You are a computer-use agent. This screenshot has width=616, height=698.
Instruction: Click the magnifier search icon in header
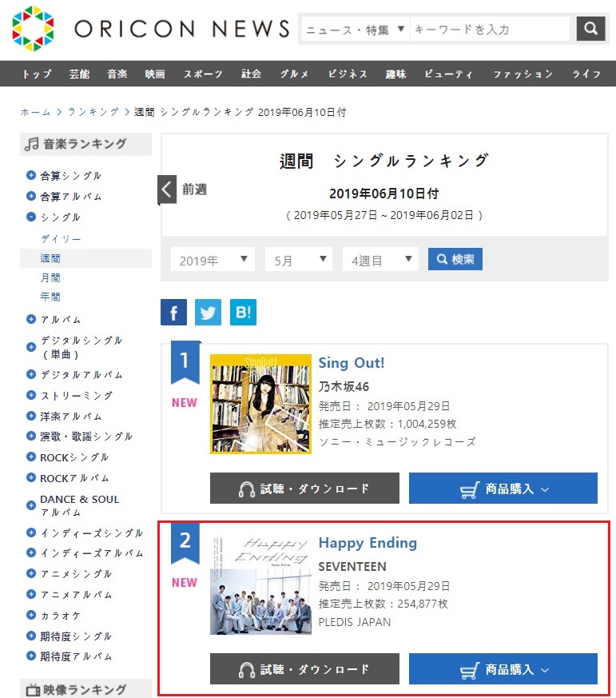click(x=590, y=29)
